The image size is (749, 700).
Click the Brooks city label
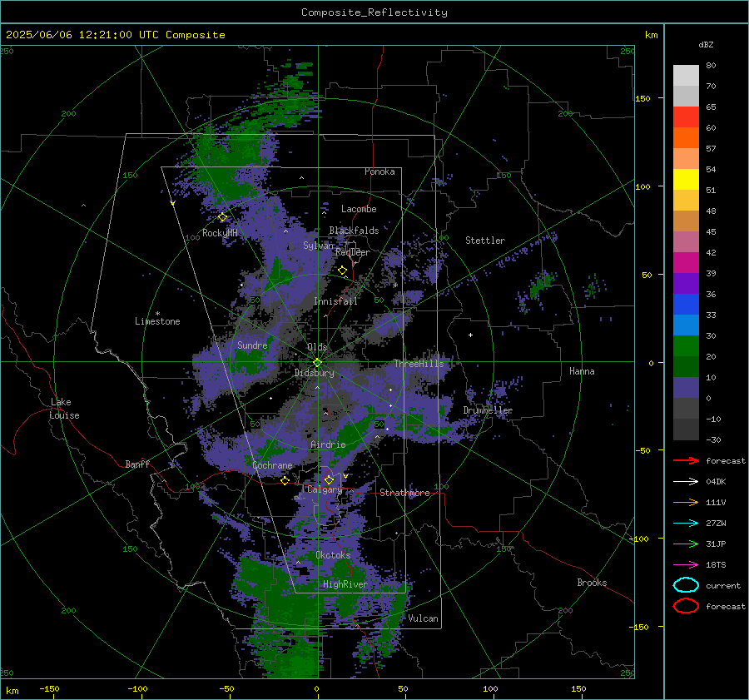pyautogui.click(x=592, y=583)
